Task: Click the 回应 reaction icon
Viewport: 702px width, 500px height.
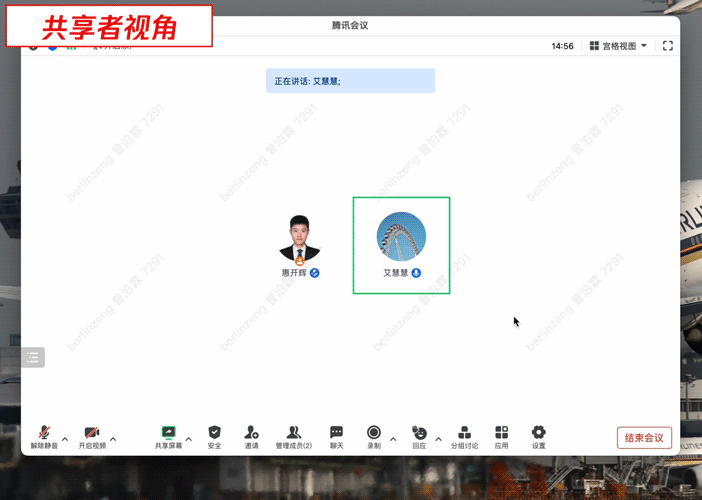Action: [x=419, y=433]
